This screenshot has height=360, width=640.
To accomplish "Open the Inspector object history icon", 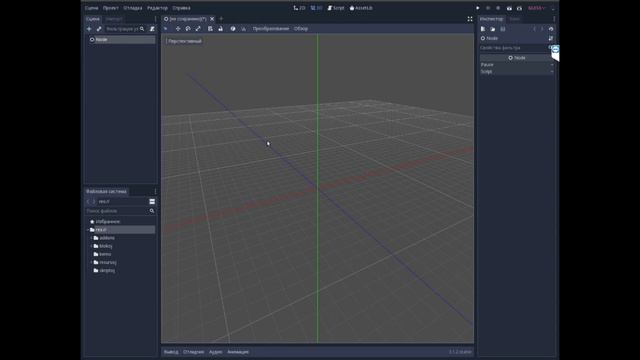I will 551,29.
